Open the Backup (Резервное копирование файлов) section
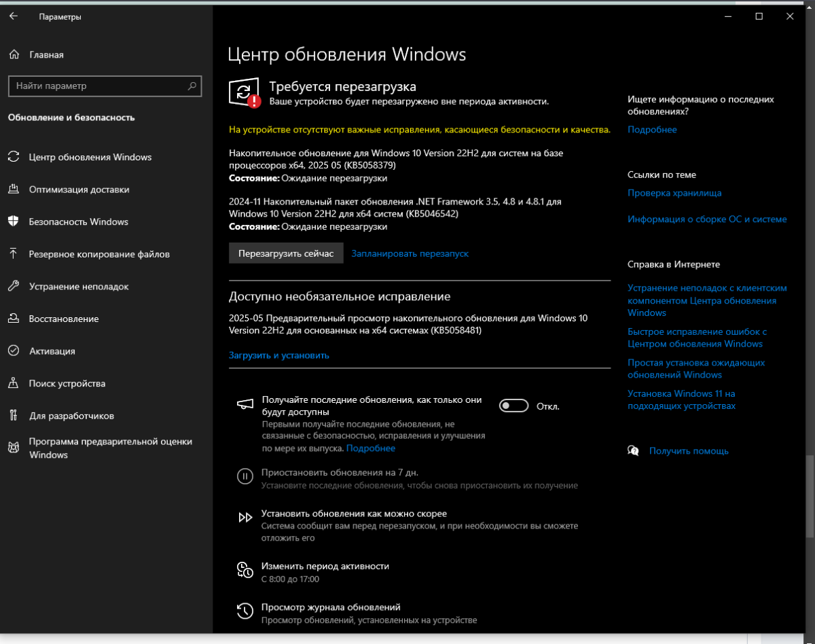The height and width of the screenshot is (644, 815). (99, 254)
